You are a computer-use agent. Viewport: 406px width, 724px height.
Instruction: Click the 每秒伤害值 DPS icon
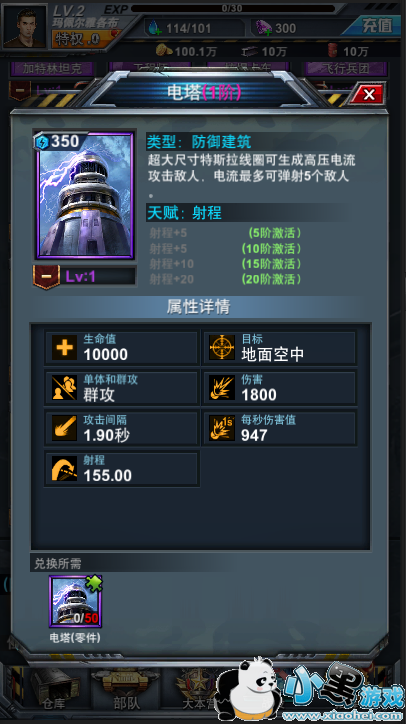222,428
